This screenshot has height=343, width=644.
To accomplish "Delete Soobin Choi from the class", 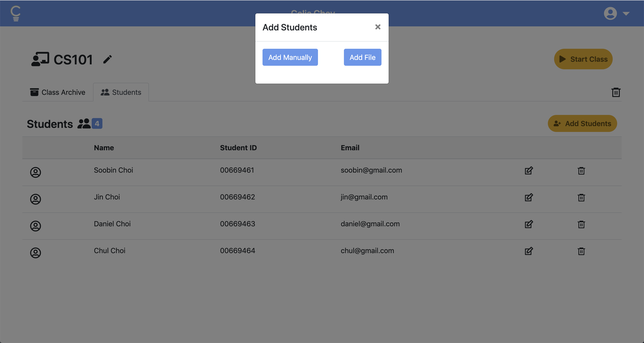I will pos(581,171).
